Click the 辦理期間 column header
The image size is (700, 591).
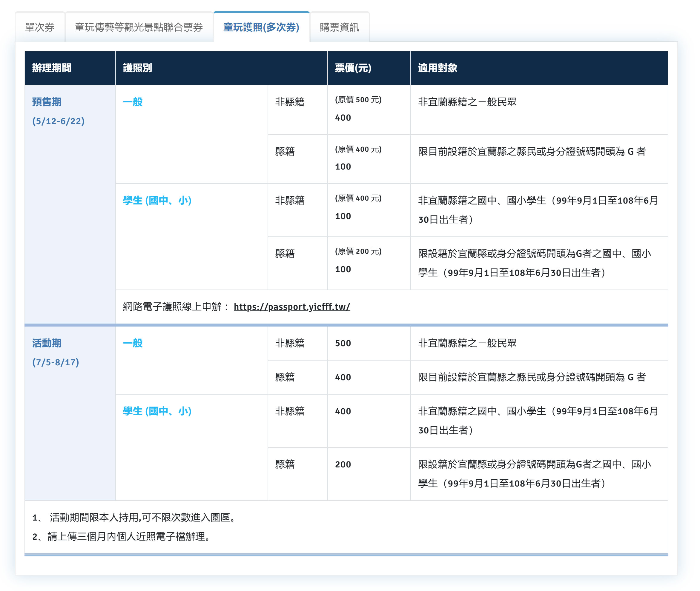coord(52,68)
